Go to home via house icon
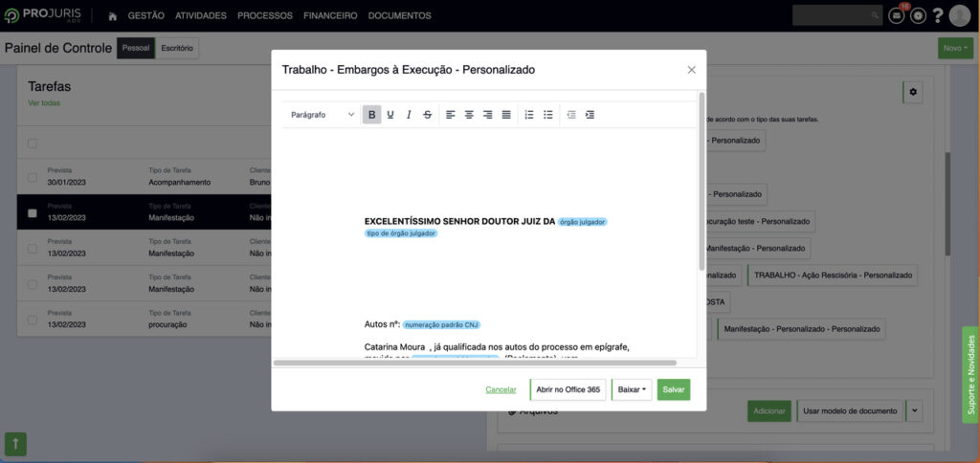This screenshot has width=980, height=463. (x=113, y=16)
